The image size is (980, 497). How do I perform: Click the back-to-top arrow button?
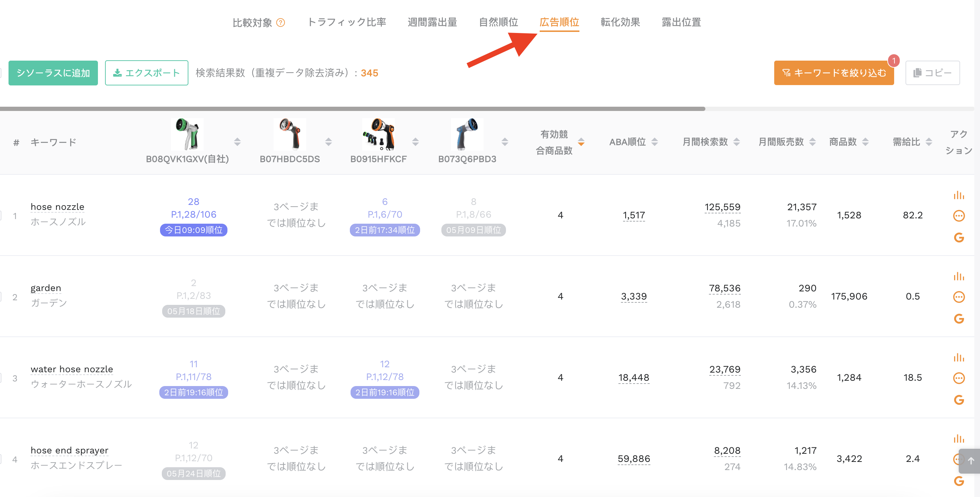pyautogui.click(x=970, y=461)
